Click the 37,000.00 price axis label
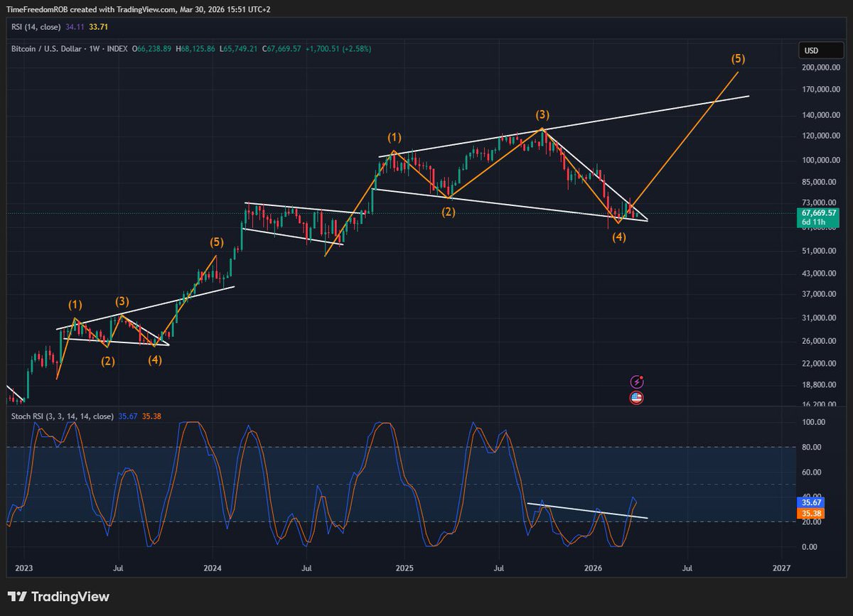853x616 pixels. coord(818,294)
